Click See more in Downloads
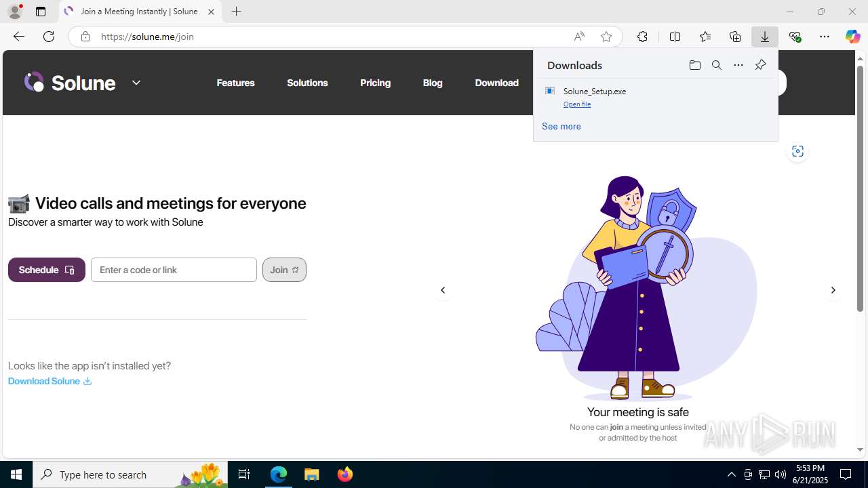 pyautogui.click(x=561, y=126)
